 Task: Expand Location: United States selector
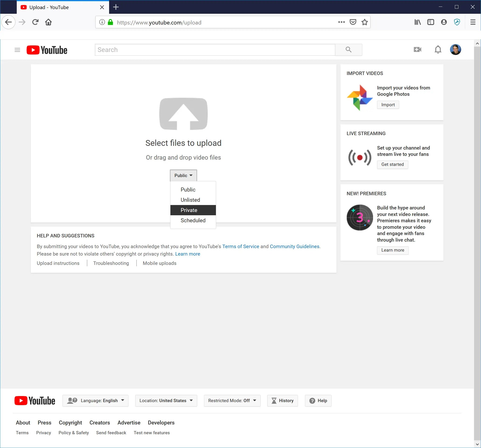(x=166, y=401)
